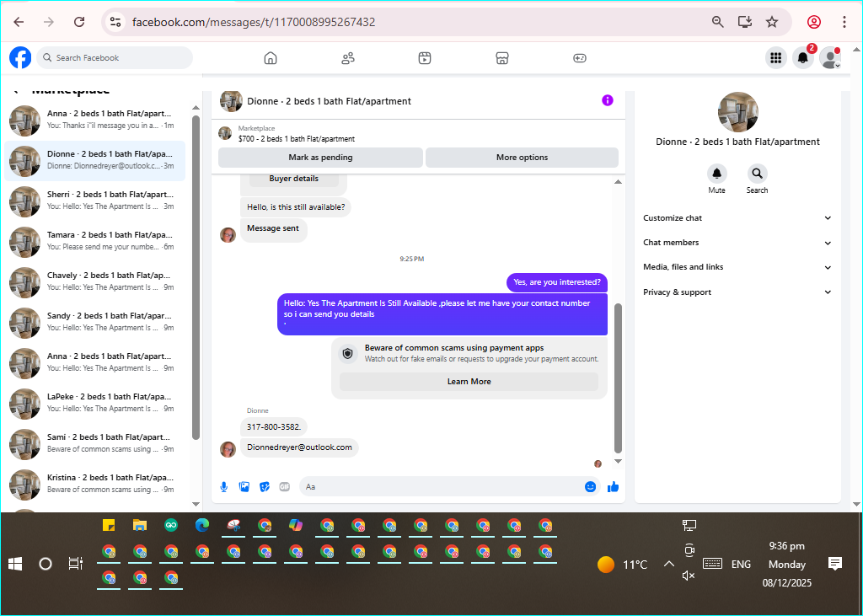Open Sami's conversation
The width and height of the screenshot is (863, 616).
pos(94,444)
